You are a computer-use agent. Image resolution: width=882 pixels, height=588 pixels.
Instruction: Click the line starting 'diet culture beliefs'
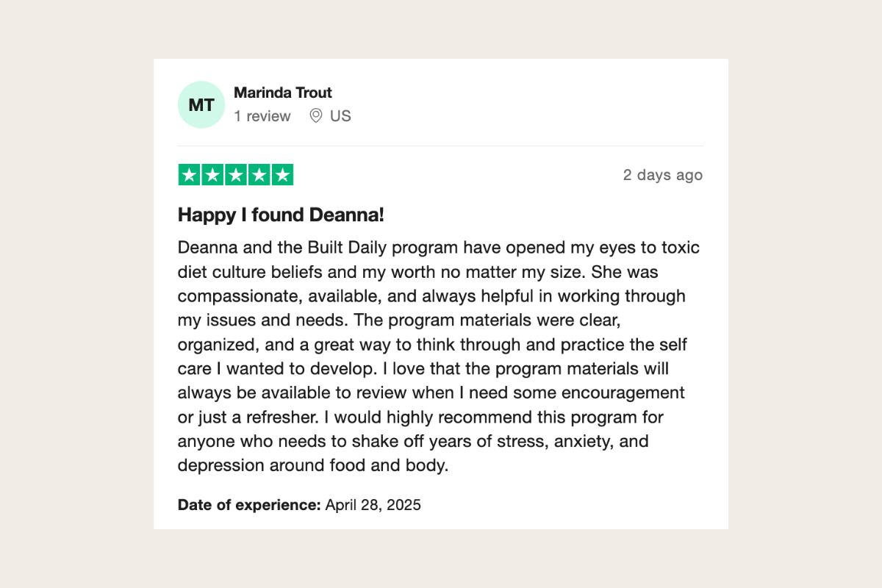coord(418,272)
